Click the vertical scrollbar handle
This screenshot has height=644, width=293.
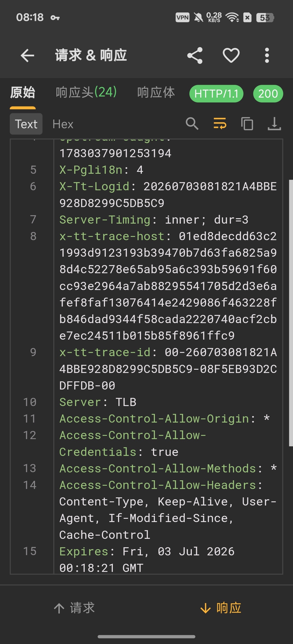291,313
